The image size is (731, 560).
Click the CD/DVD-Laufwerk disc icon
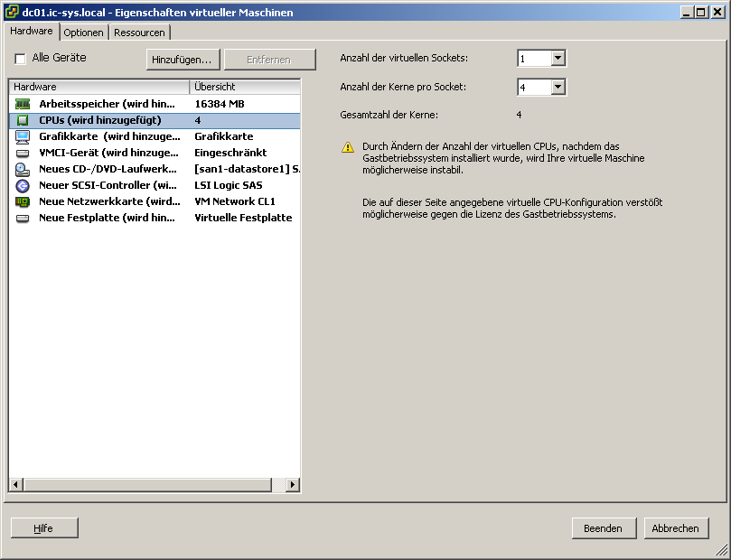(x=23, y=169)
